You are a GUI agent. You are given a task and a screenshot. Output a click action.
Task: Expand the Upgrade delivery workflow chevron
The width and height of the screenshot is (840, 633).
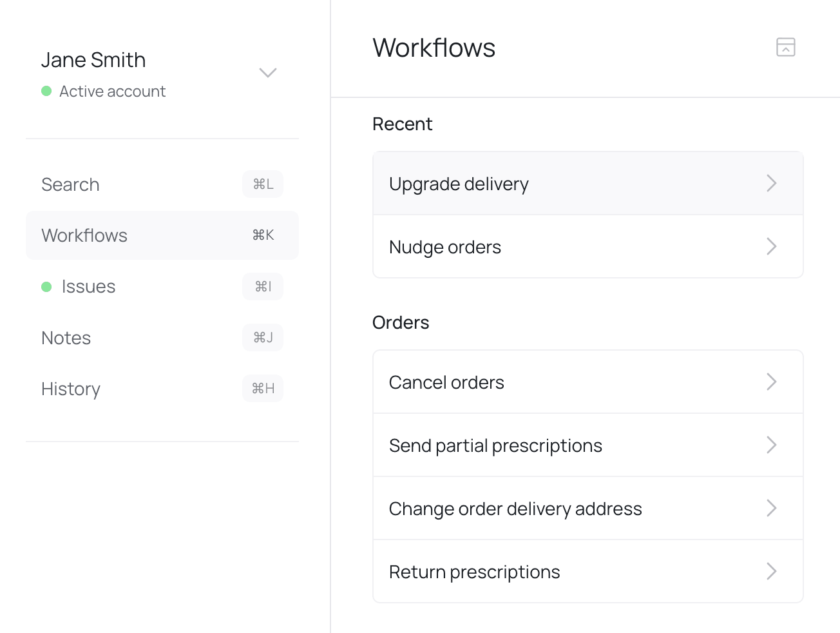[772, 183]
